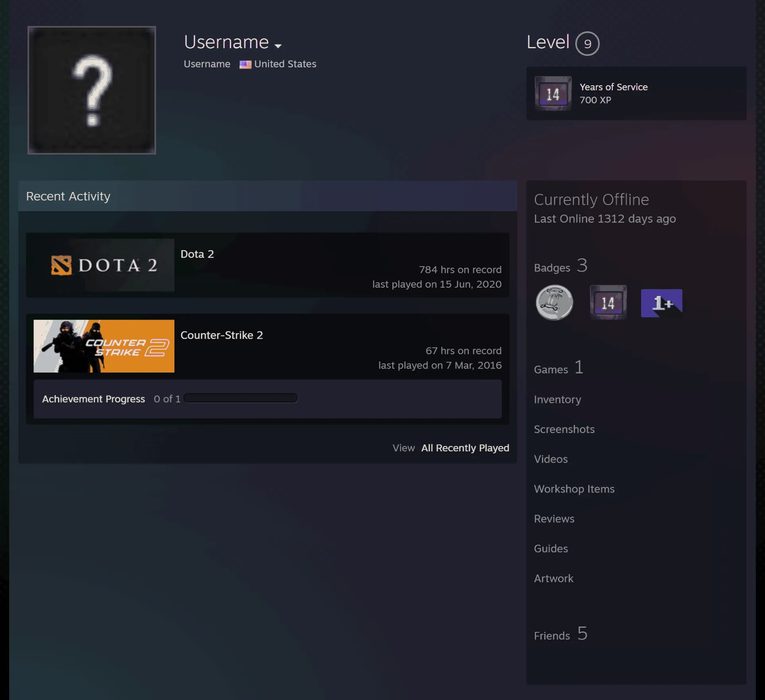Click the Currently Offline status text
765x700 pixels.
click(x=591, y=200)
